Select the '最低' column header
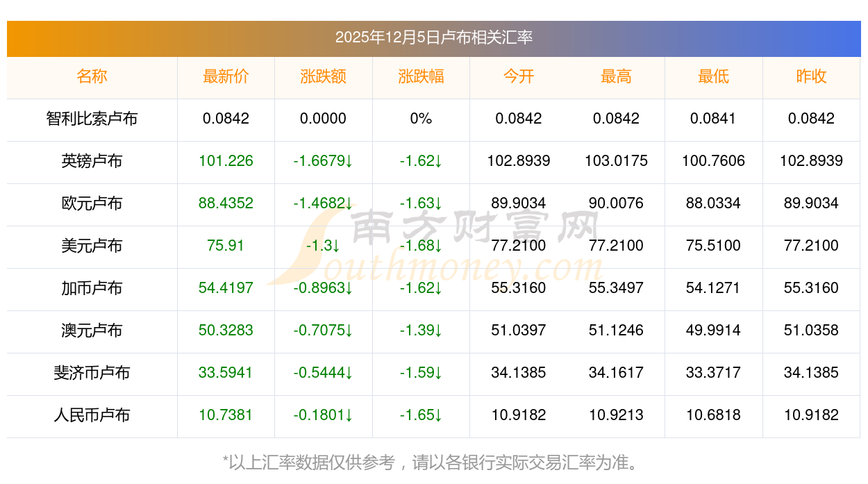 [714, 76]
